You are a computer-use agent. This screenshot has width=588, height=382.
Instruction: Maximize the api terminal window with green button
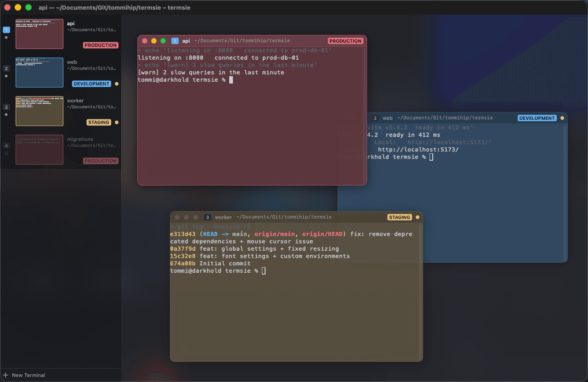click(163, 41)
